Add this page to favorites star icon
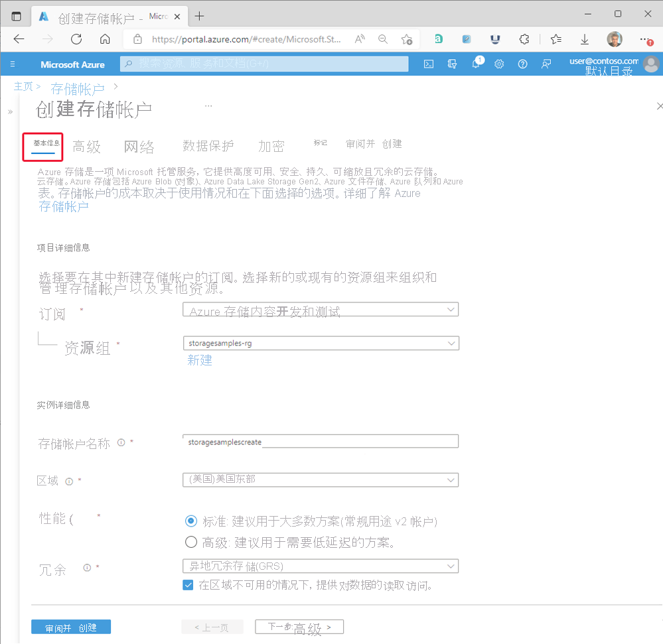 point(407,39)
